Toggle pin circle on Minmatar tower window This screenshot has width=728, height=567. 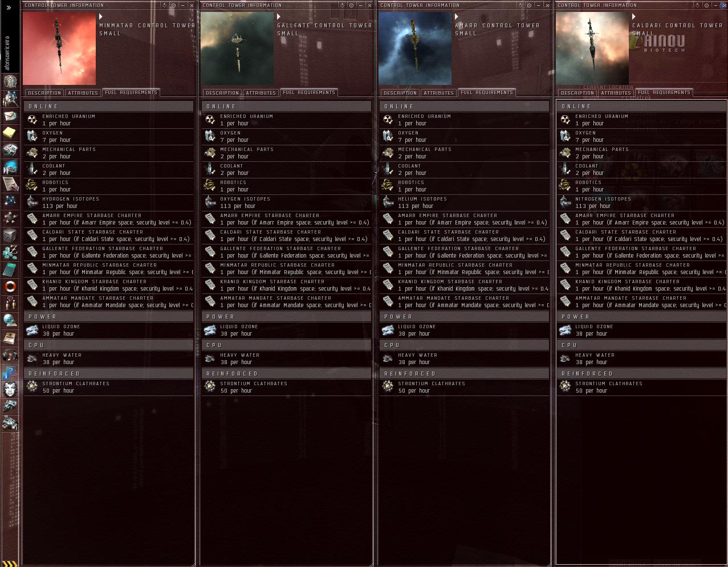pos(173,5)
